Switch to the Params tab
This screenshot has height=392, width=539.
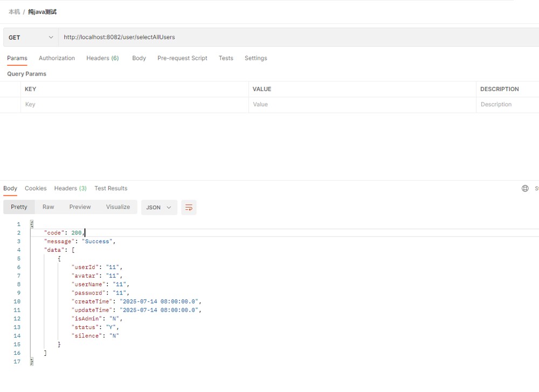(17, 58)
